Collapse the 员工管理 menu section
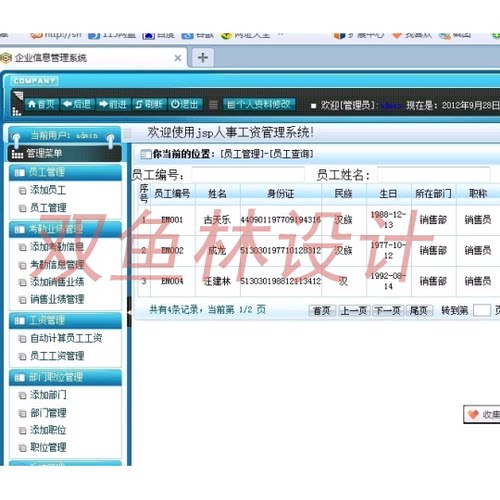This screenshot has height=500, width=500. pyautogui.click(x=65, y=172)
